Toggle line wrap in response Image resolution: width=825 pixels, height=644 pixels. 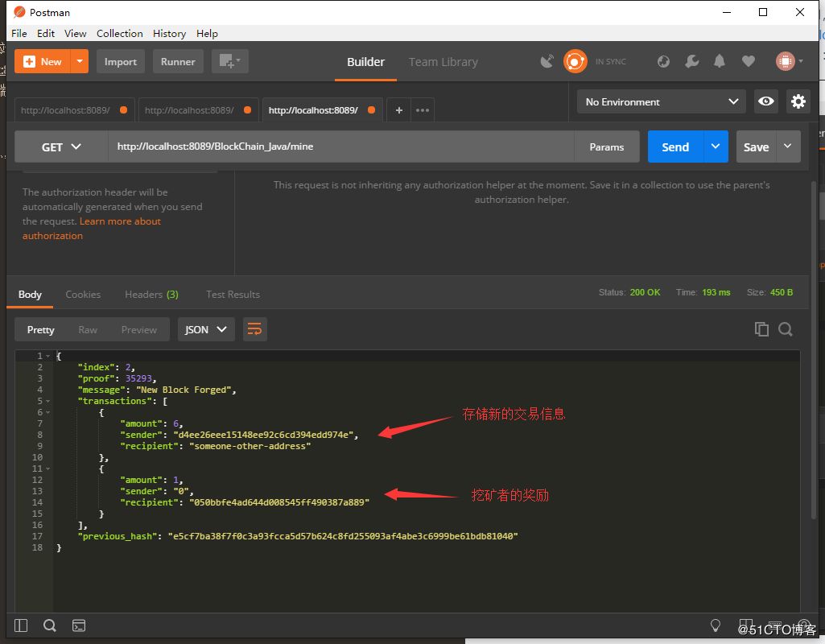pyautogui.click(x=254, y=329)
